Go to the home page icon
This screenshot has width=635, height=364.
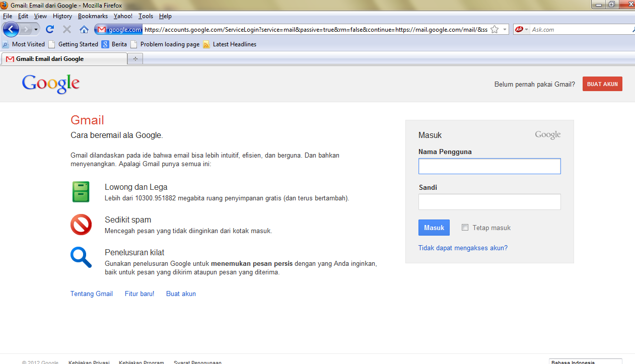[x=84, y=29]
